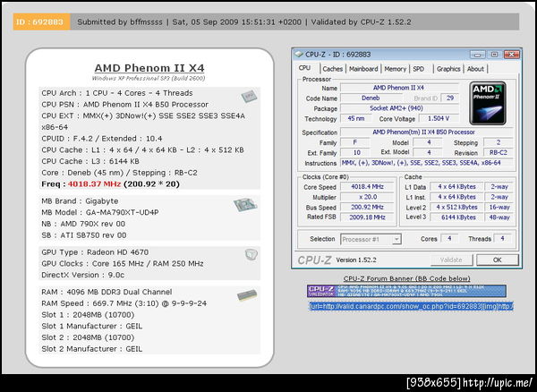Click the Submitted by bffmssss header text
The width and height of the screenshot is (537, 392).
(120, 22)
